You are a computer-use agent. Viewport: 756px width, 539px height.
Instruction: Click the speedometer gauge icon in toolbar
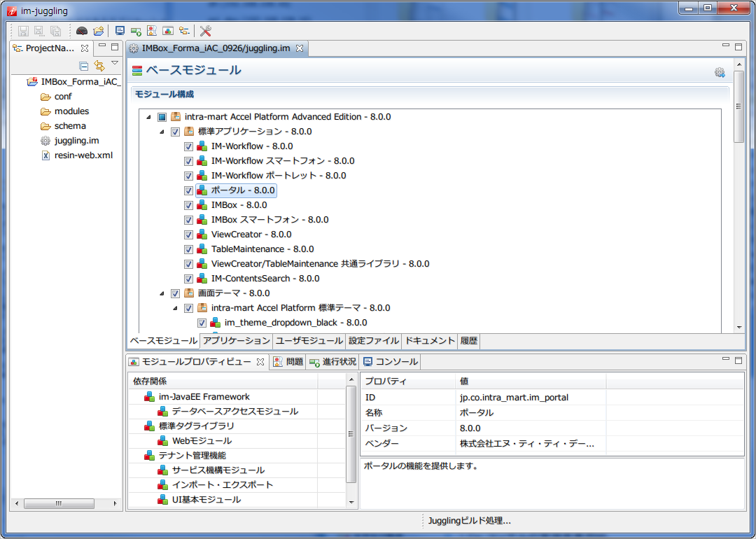(82, 31)
